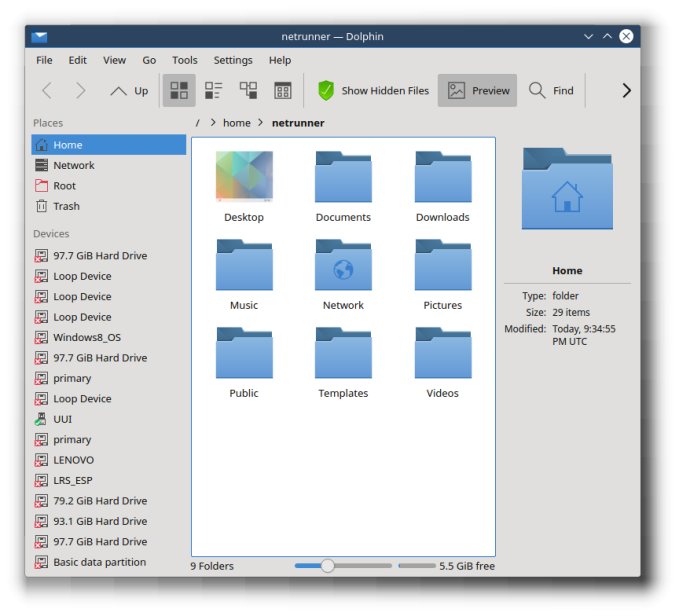Switch to Compact view mode

click(x=213, y=91)
